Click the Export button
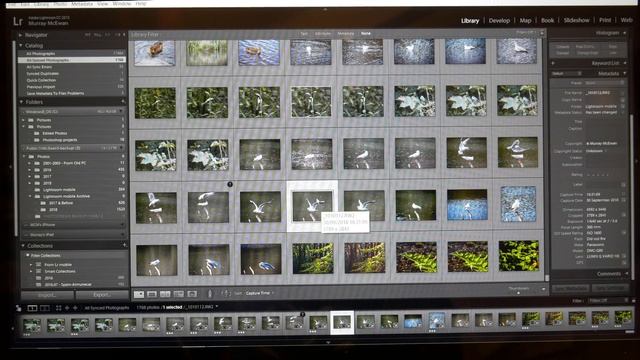 point(102,295)
